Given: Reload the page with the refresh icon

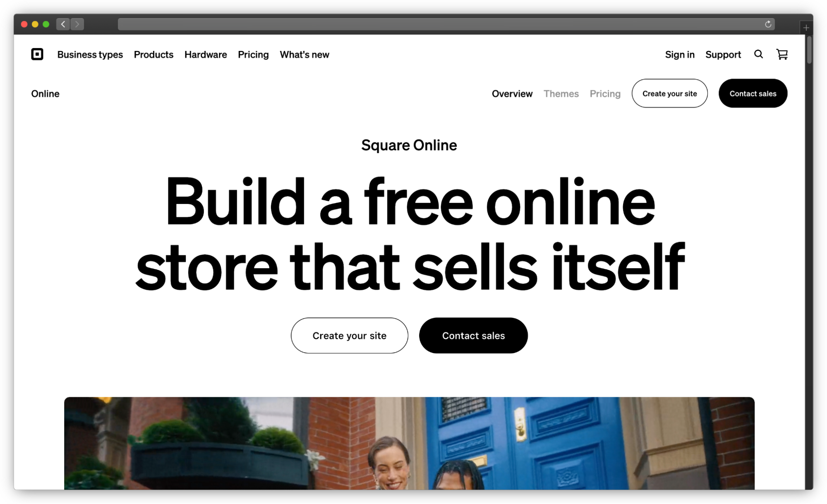Looking at the screenshot, I should [x=768, y=24].
